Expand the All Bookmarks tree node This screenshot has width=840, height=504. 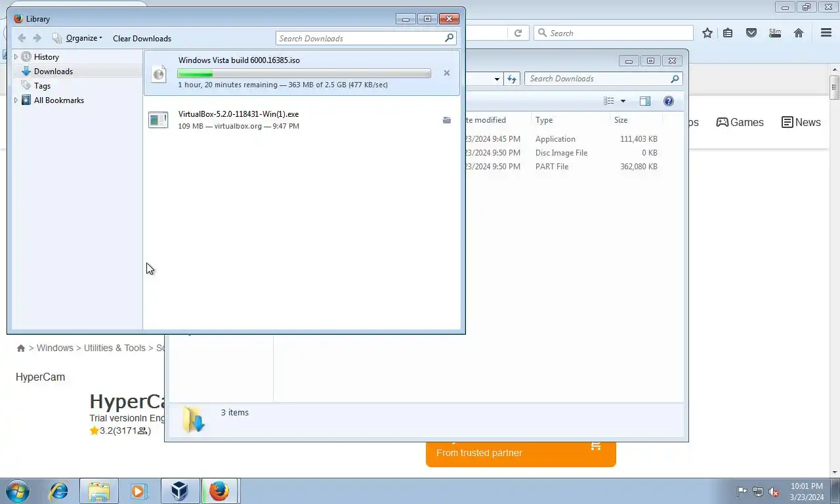pyautogui.click(x=16, y=100)
